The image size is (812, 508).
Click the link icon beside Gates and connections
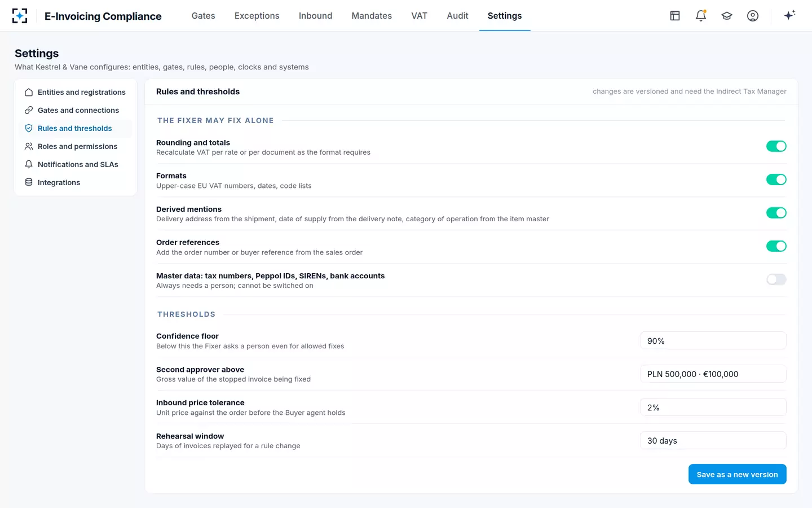pos(29,110)
